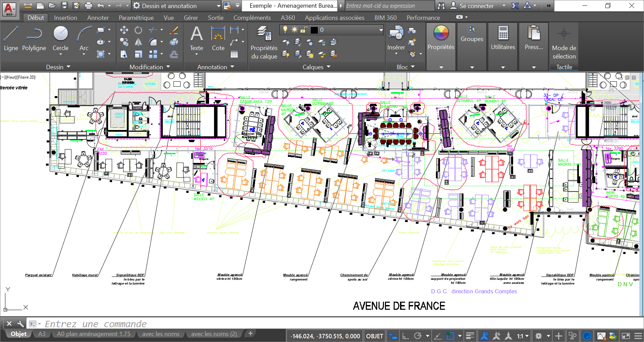Expand the Dessin panel

(x=58, y=67)
